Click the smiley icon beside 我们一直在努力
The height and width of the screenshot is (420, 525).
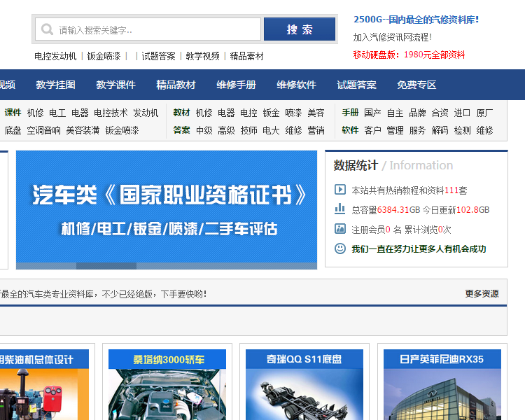tap(339, 248)
